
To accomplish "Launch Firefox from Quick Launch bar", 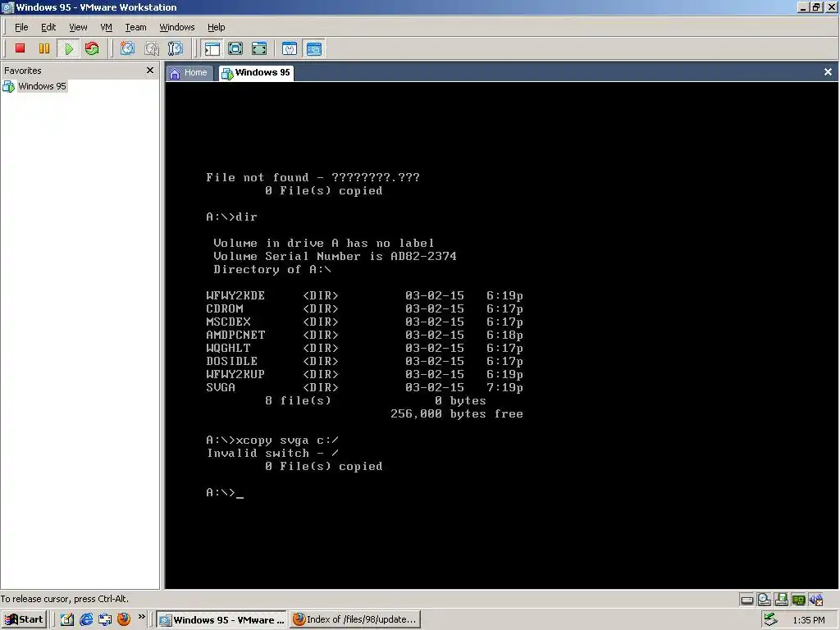I will (x=124, y=619).
